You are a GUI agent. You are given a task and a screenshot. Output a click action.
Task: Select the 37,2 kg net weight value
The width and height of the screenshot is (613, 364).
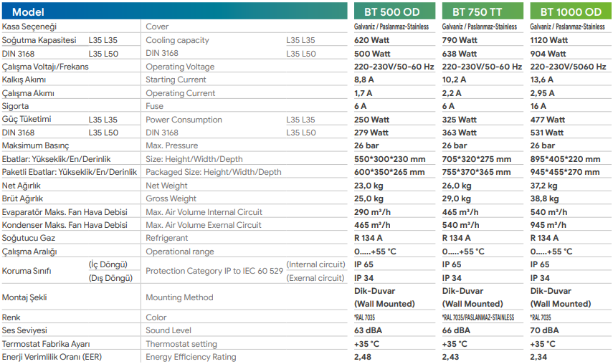click(x=544, y=186)
